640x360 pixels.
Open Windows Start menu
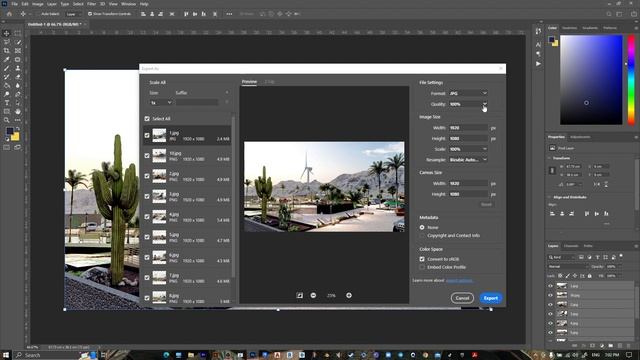6,355
